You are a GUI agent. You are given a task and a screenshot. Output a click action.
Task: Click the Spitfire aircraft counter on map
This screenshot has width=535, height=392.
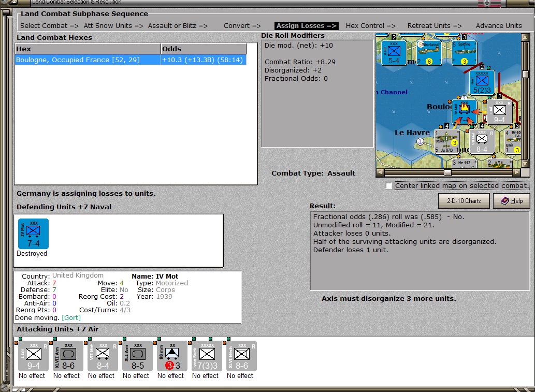464,53
